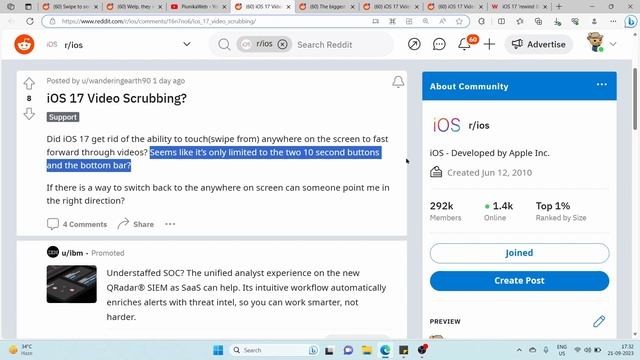Open a new browser tab
Screen dimensions: 640x360
tap(559, 7)
